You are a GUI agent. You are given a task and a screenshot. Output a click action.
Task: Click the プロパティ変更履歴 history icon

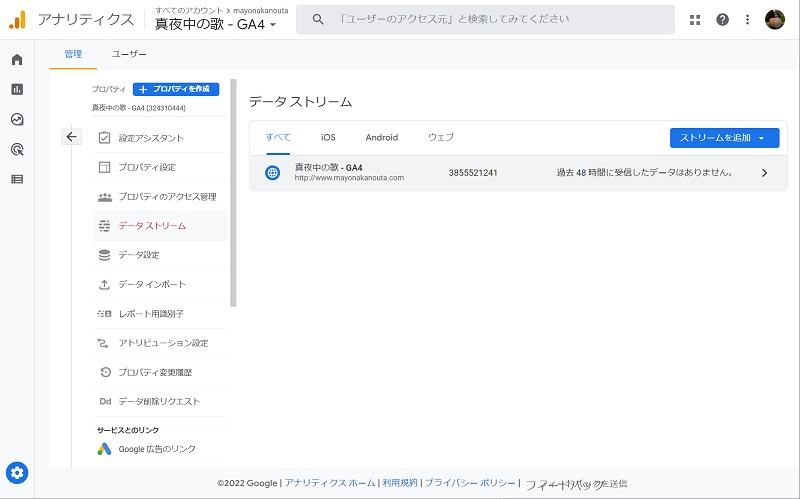(x=105, y=372)
